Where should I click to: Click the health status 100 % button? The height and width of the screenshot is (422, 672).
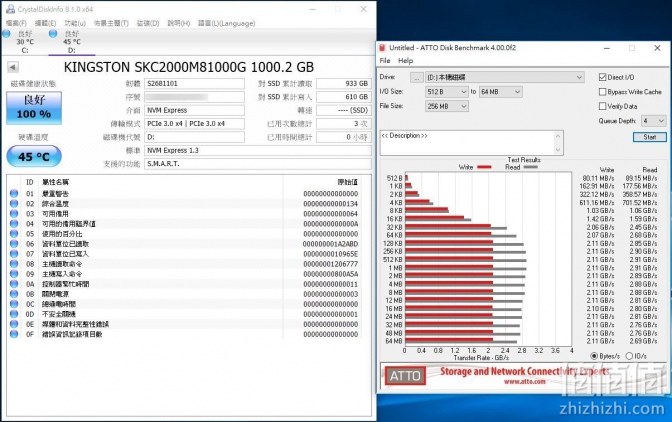[x=34, y=108]
